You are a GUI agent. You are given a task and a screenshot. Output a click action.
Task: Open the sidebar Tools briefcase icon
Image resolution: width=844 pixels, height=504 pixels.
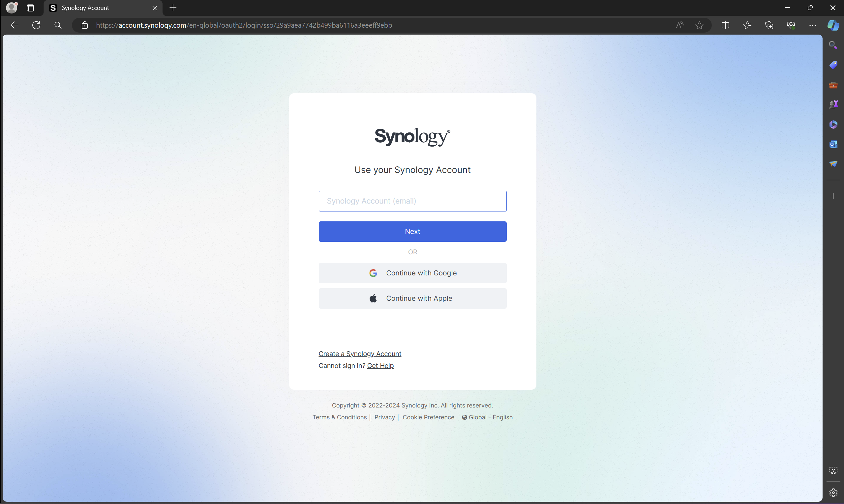[x=833, y=85]
